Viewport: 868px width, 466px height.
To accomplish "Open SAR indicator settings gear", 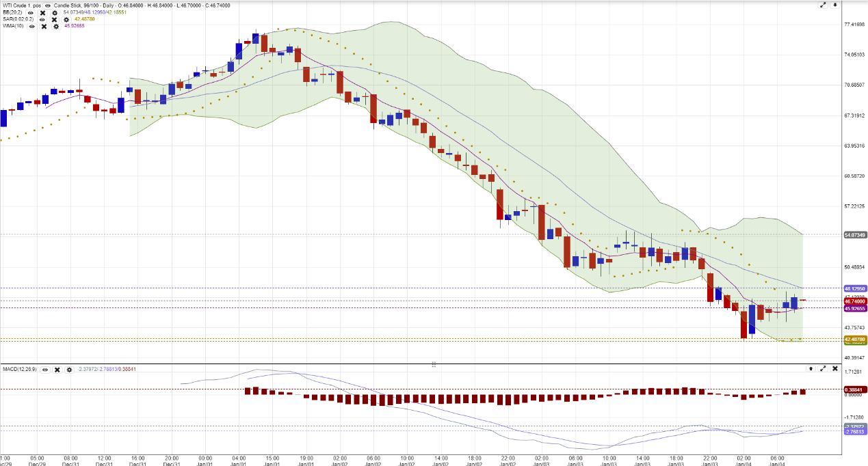I will pyautogui.click(x=66, y=19).
